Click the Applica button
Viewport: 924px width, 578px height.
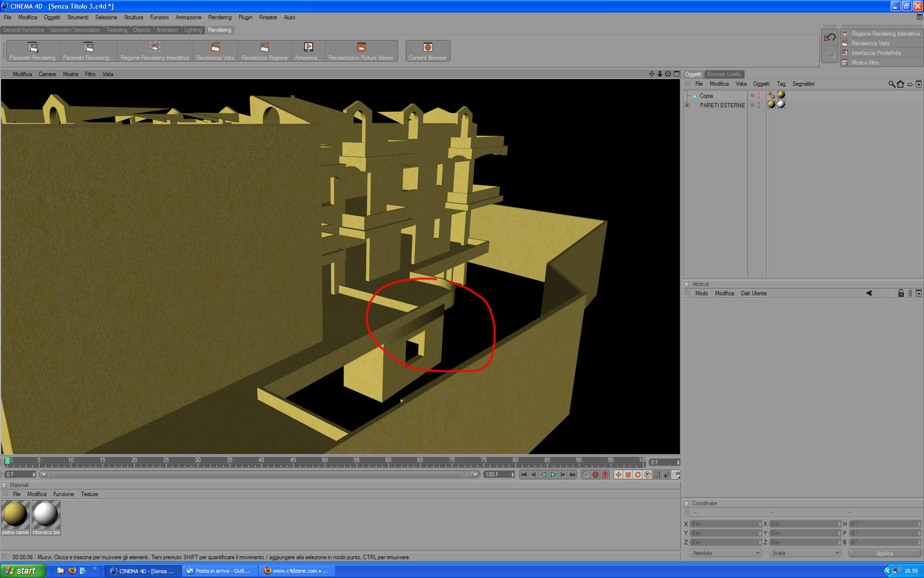coord(885,553)
